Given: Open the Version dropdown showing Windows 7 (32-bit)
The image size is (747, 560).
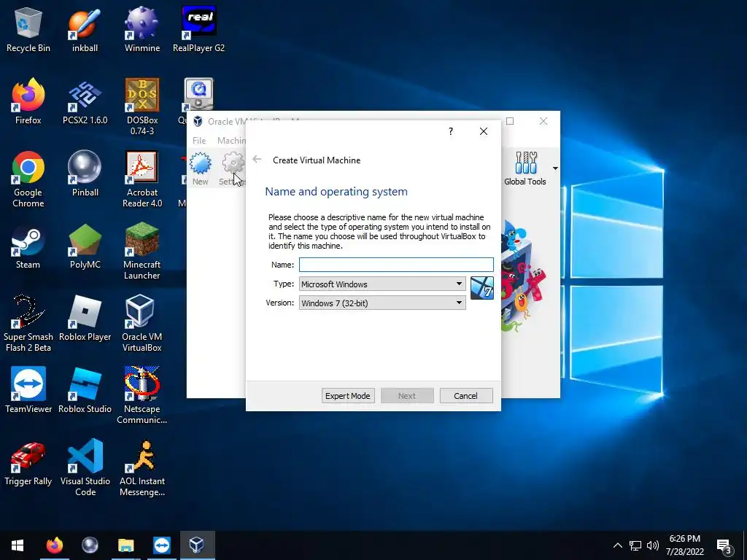Looking at the screenshot, I should tap(382, 303).
